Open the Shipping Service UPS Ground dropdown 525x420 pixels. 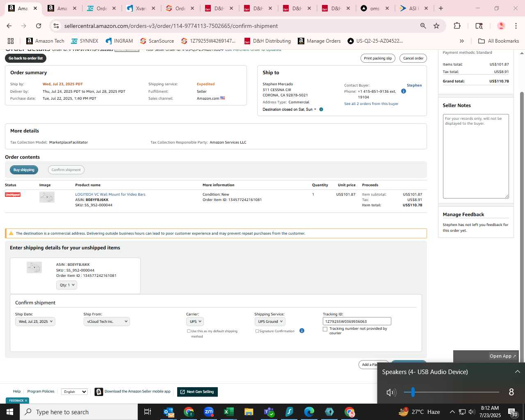coord(270,322)
